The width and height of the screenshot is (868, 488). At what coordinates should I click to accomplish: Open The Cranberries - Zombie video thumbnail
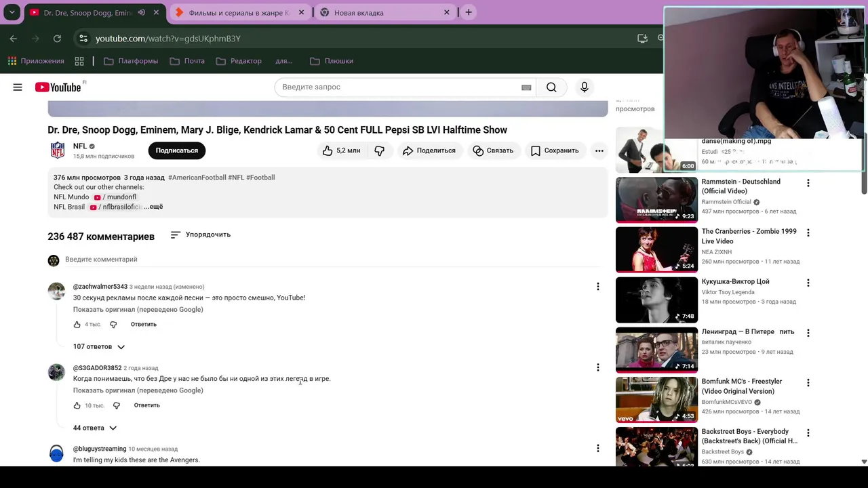pos(656,249)
